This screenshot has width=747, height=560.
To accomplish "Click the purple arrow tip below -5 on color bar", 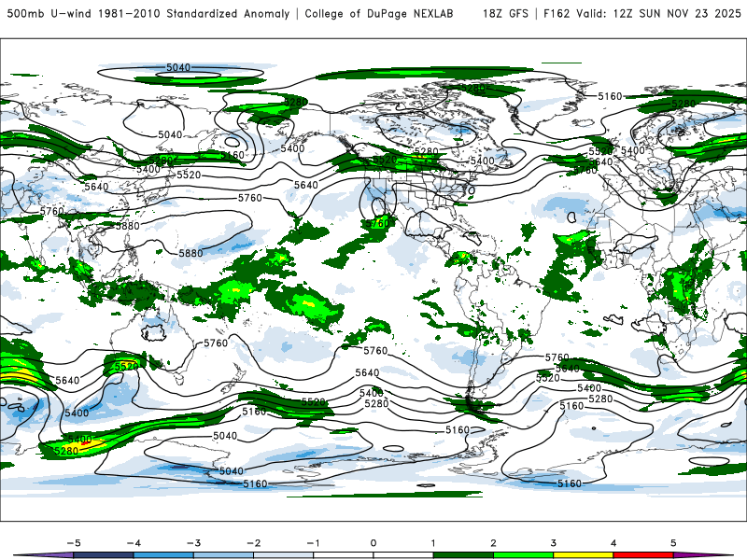I will click(44, 555).
